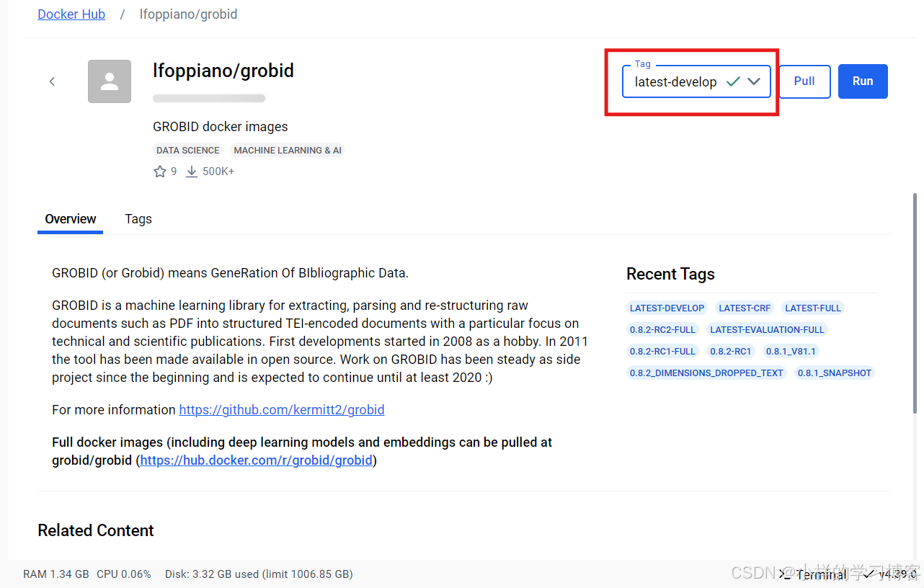Select the MACHINE LEARNING & AI chip

[x=288, y=151]
